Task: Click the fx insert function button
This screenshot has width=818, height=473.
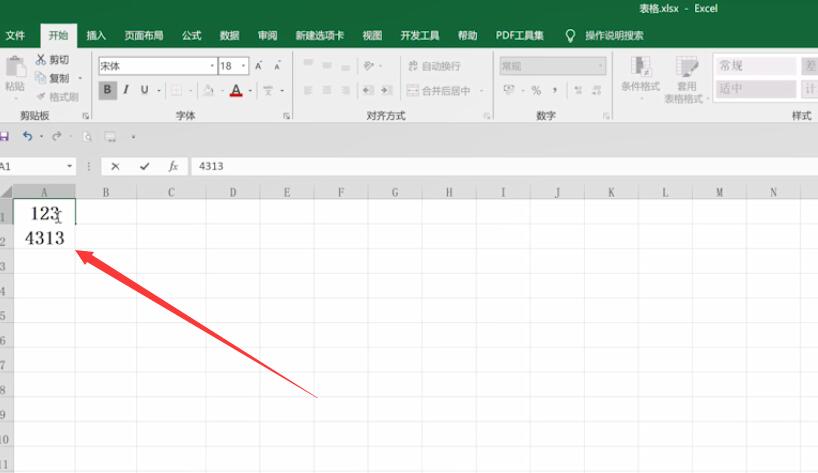Action: coord(173,166)
